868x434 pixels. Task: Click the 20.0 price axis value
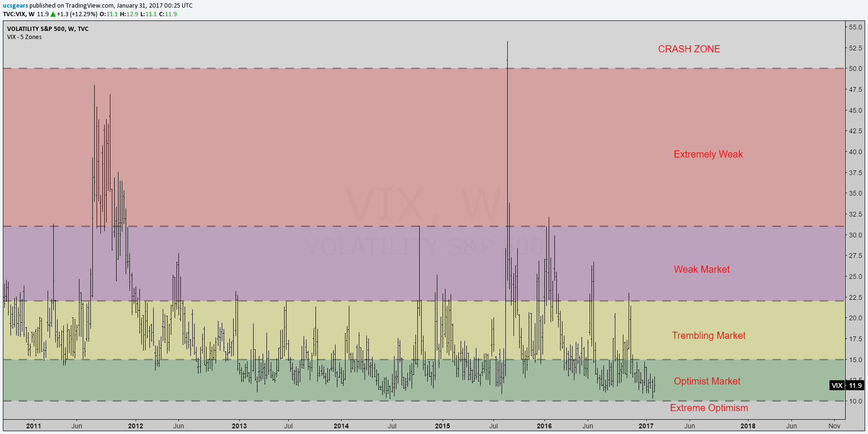tap(855, 318)
